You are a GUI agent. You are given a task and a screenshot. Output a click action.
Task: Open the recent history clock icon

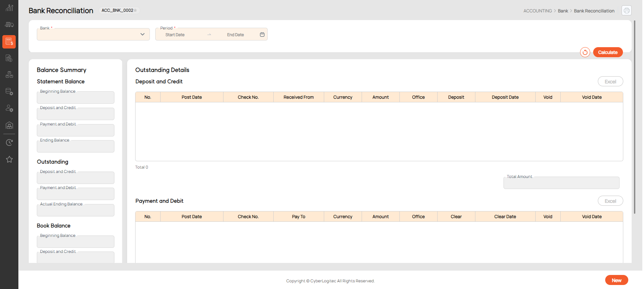[x=9, y=142]
